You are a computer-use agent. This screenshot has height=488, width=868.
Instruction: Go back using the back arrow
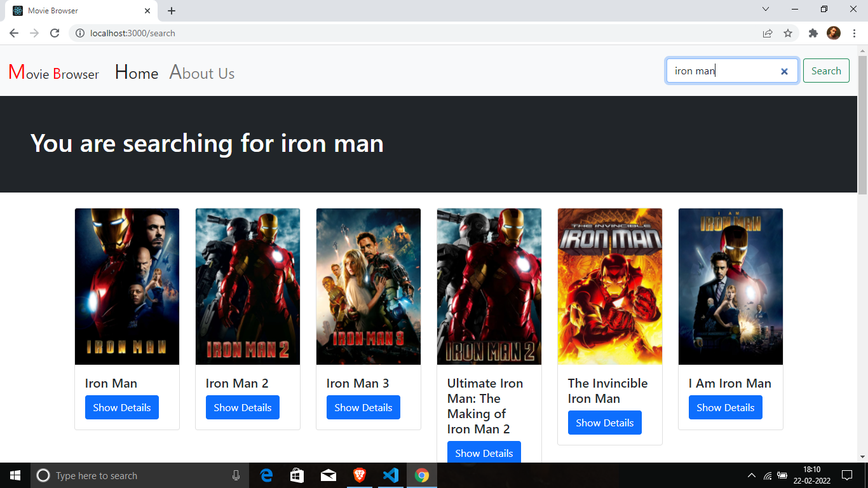(x=13, y=33)
